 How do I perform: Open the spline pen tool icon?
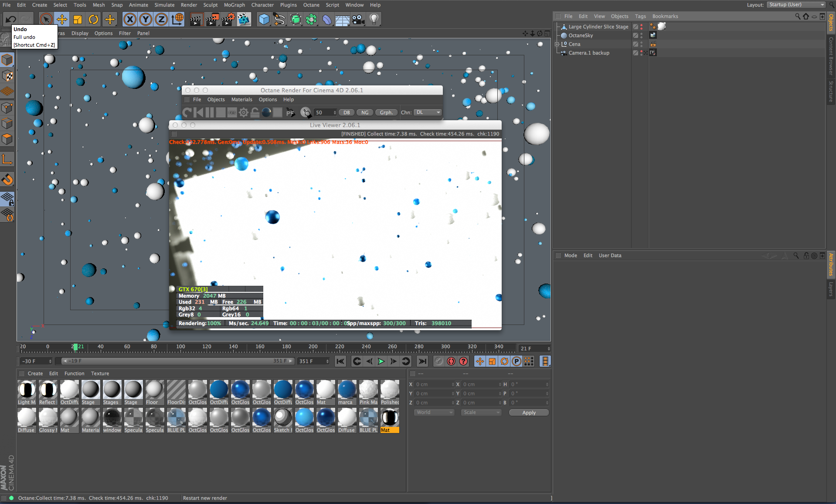pos(279,19)
